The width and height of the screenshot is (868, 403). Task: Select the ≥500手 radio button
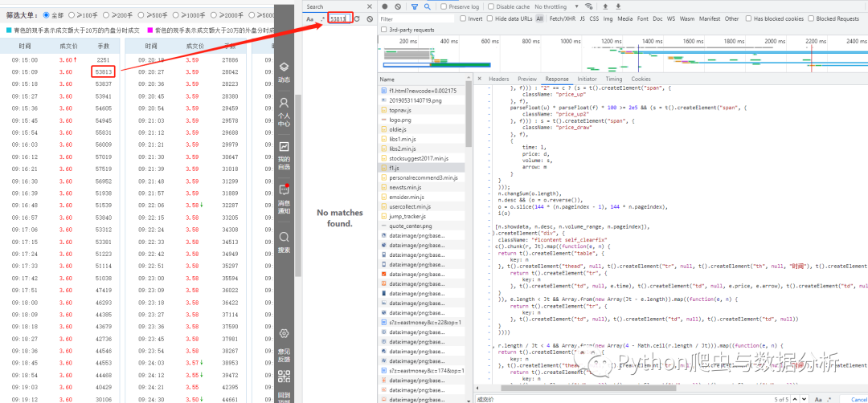coord(141,15)
